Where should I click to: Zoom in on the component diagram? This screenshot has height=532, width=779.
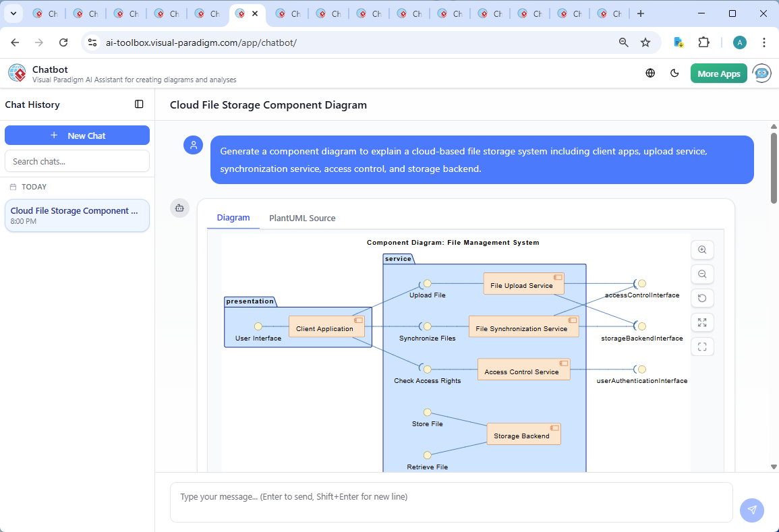coord(702,249)
